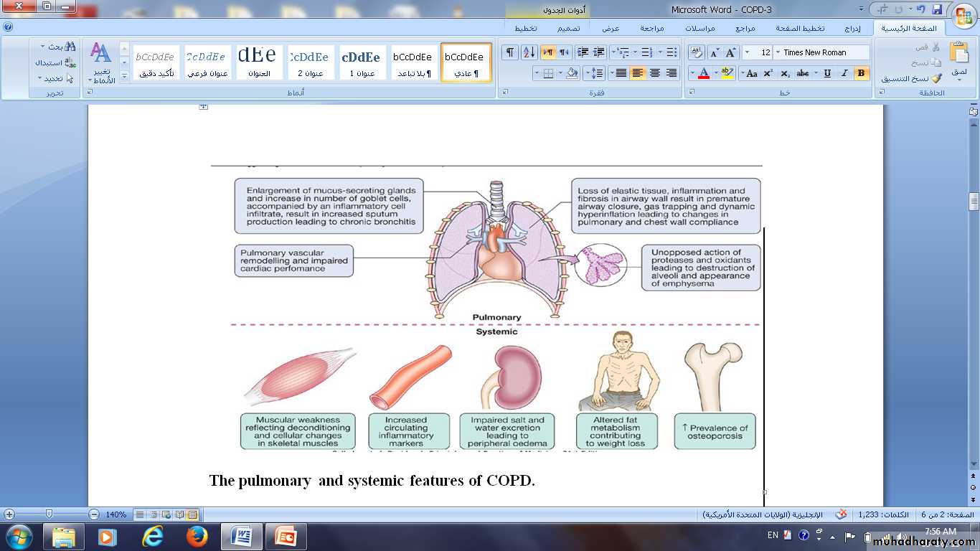This screenshot has width=980, height=551.
Task: Expand the styles gallery More arrow
Action: (x=124, y=76)
